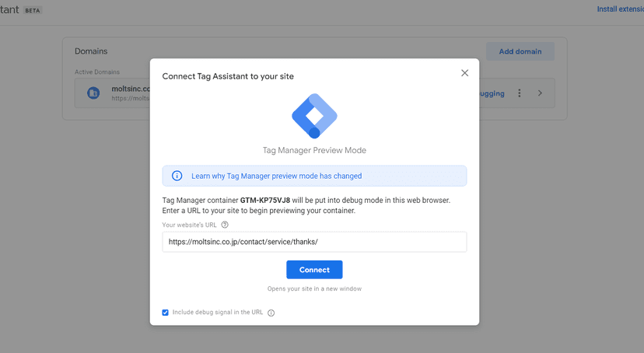The image size is (644, 353).
Task: Uncheck Include debug signal in the URL
Action: coord(165,313)
